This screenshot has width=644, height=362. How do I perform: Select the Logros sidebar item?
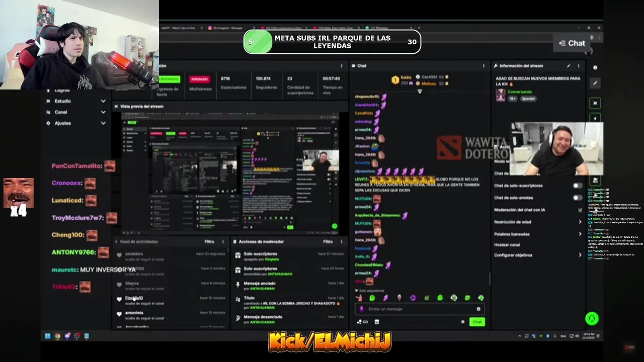click(62, 90)
